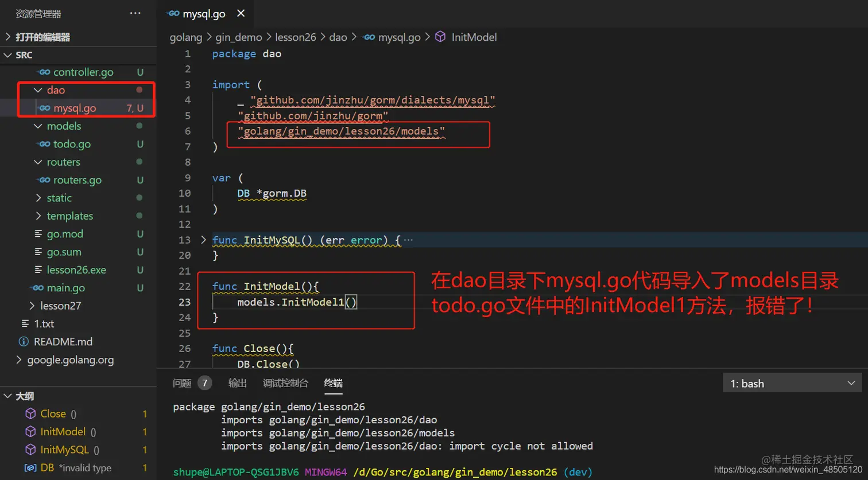
Task: Click the file icon beside lesson26.exe
Action: (38, 270)
